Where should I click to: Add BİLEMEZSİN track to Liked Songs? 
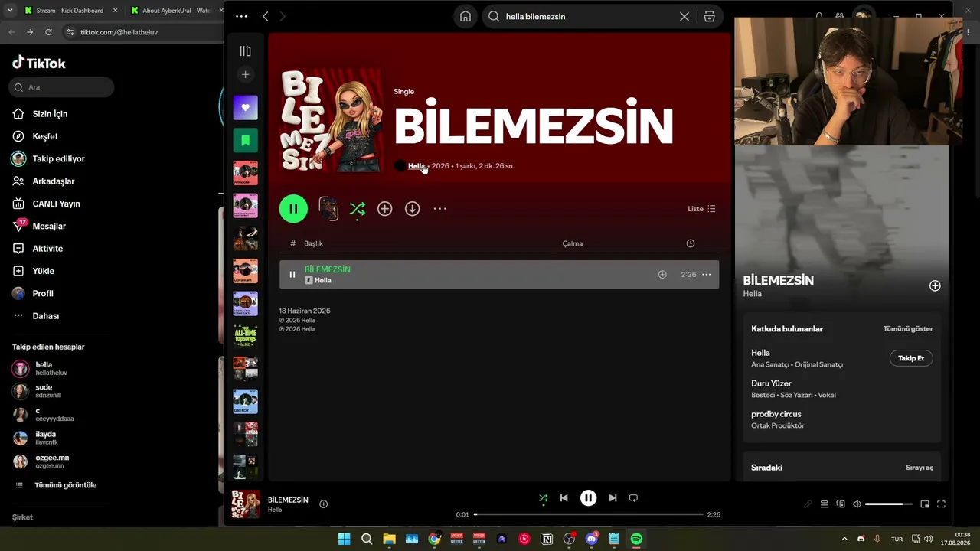tap(662, 275)
